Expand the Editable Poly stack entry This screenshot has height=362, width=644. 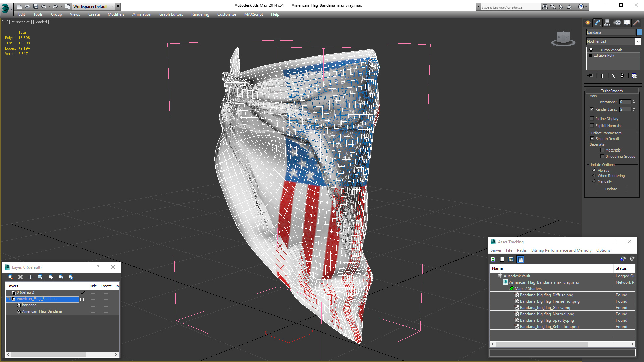pyautogui.click(x=590, y=55)
